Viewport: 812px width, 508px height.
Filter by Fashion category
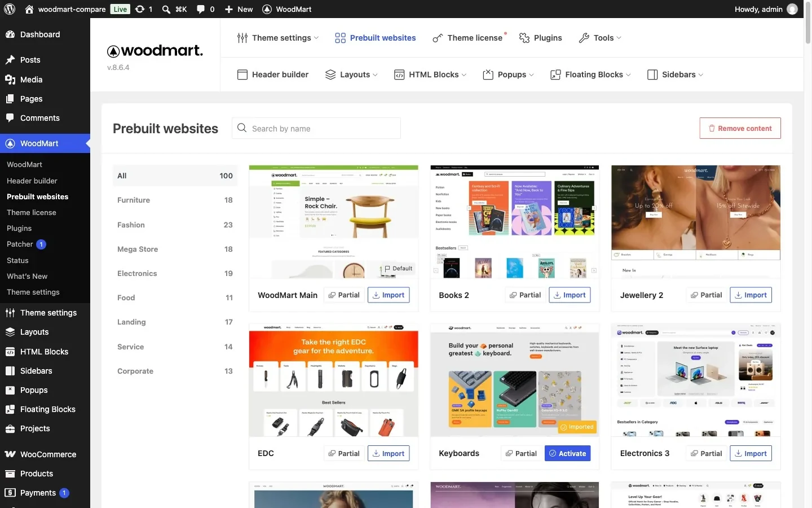[175, 225]
